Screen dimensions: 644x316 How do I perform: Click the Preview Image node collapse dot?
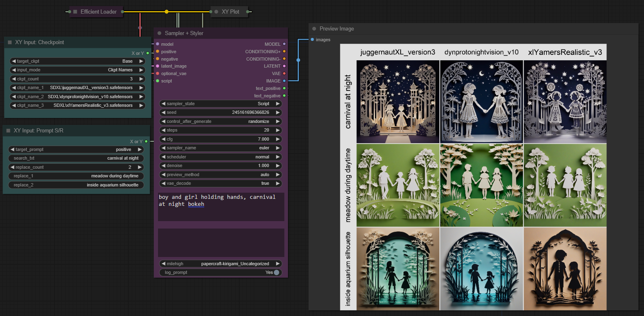click(x=314, y=29)
